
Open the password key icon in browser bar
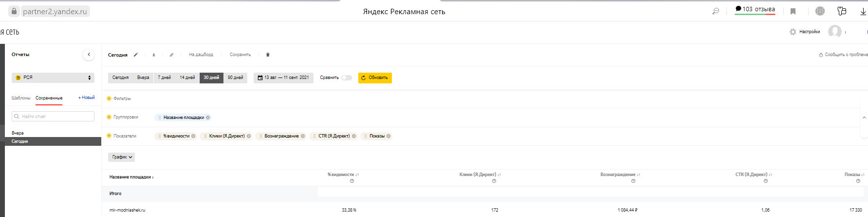coord(842,11)
